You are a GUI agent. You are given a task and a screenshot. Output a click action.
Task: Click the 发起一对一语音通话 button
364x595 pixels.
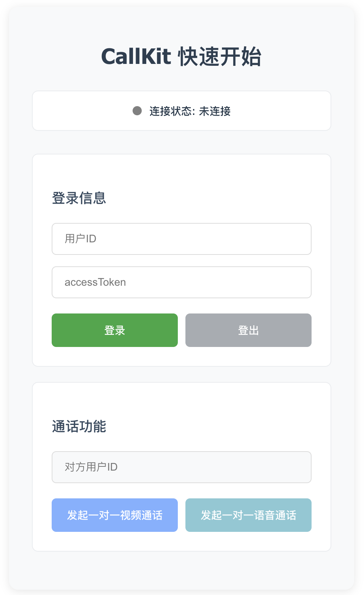pyautogui.click(x=248, y=515)
